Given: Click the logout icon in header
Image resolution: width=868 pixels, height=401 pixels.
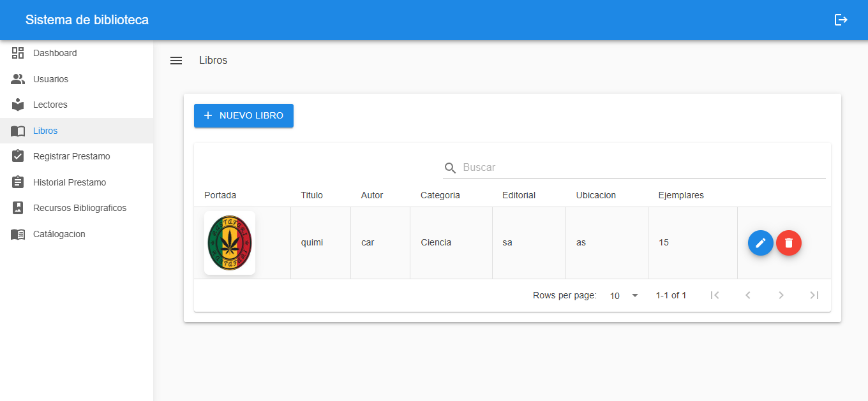Looking at the screenshot, I should (841, 20).
